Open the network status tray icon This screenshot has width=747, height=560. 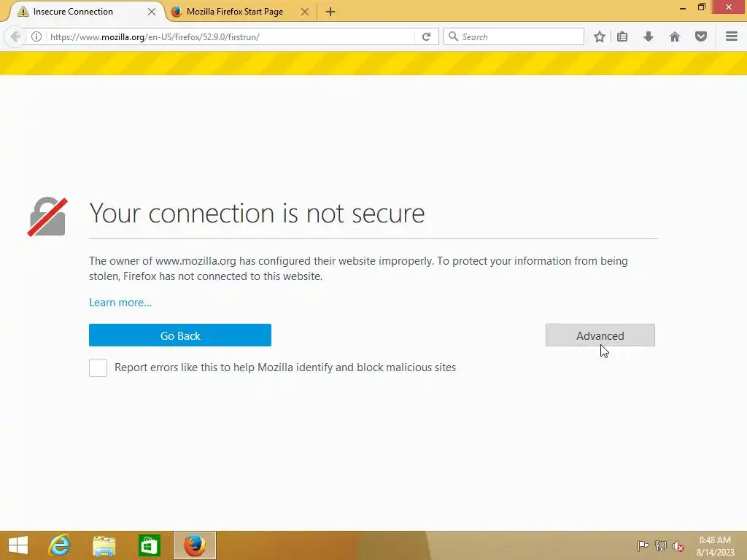[x=661, y=545]
